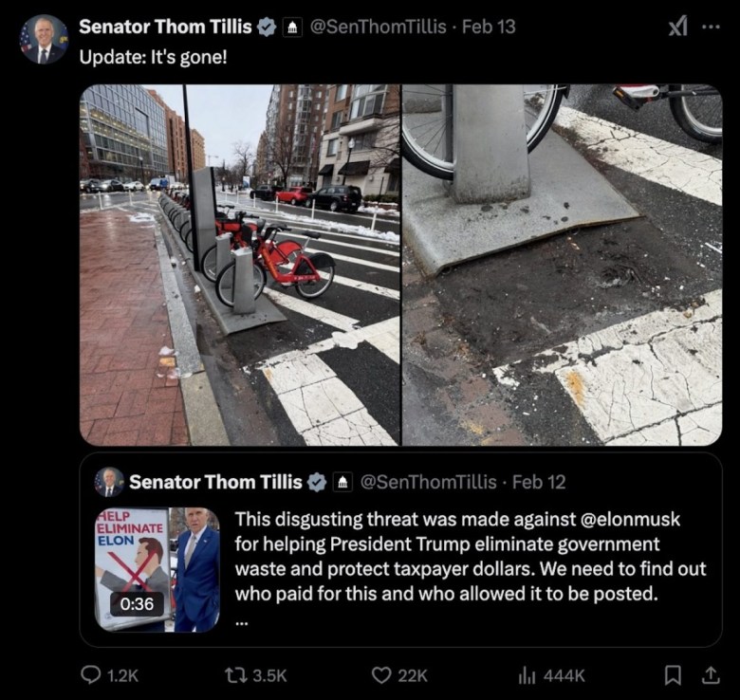The image size is (740, 700).
Task: Click the Feb 13 timestamp
Action: click(x=489, y=27)
